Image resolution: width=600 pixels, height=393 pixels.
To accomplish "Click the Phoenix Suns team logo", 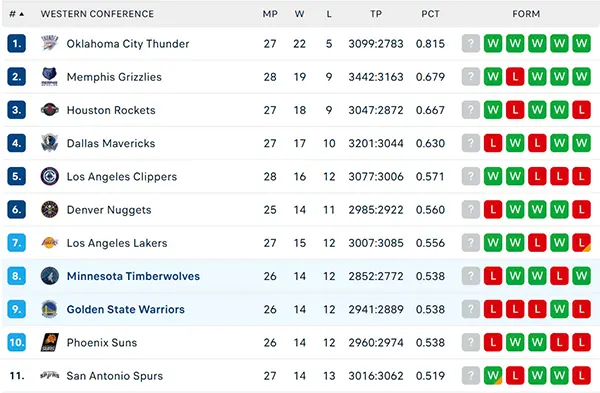I will [50, 342].
